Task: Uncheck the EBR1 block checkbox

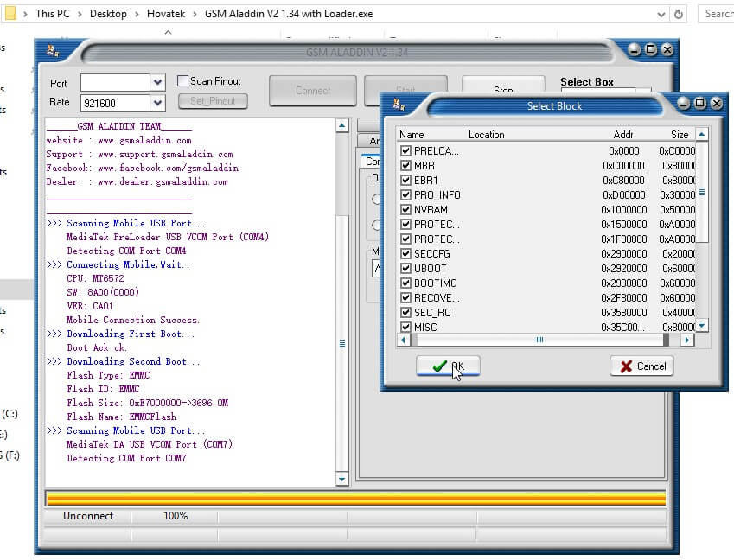Action: pos(405,180)
